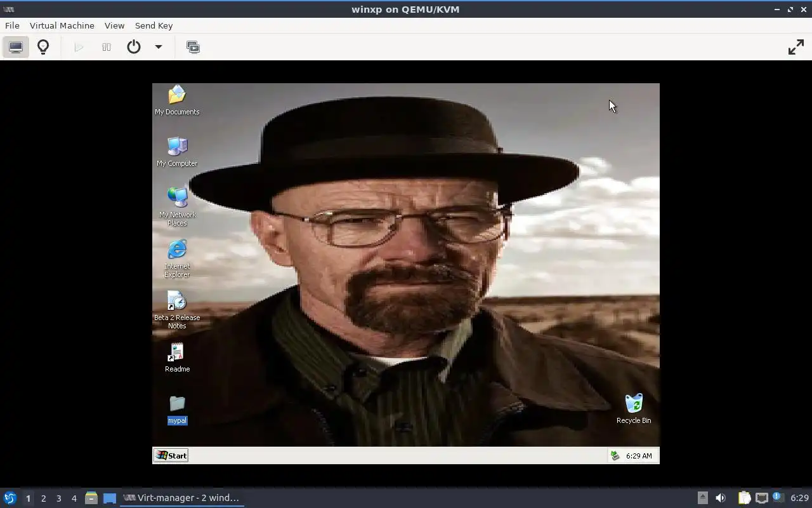Click the show desktop panel icon
Image resolution: width=812 pixels, height=508 pixels.
tap(110, 498)
